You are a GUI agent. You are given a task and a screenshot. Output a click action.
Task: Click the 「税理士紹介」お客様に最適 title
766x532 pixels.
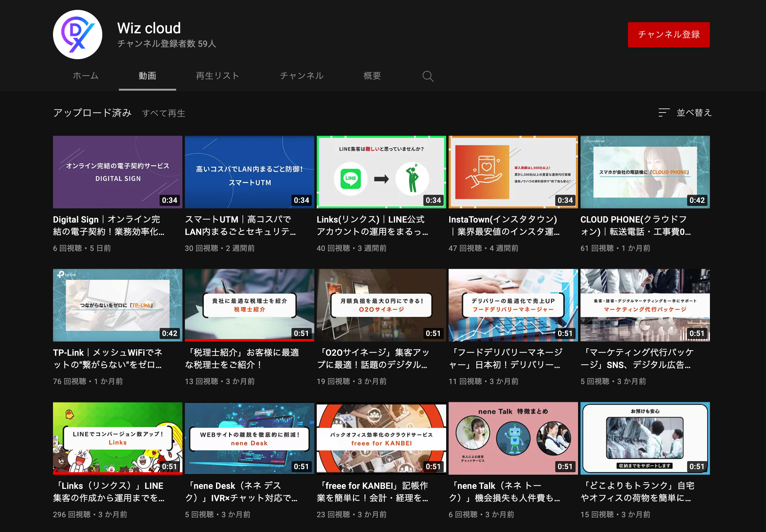pos(242,358)
